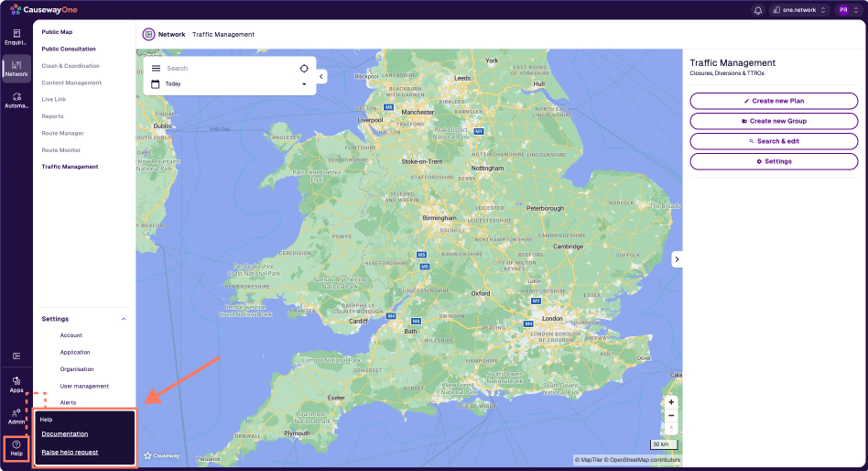Viewport: 868px width, 471px height.
Task: Click the Create new Plan button
Action: pyautogui.click(x=774, y=101)
